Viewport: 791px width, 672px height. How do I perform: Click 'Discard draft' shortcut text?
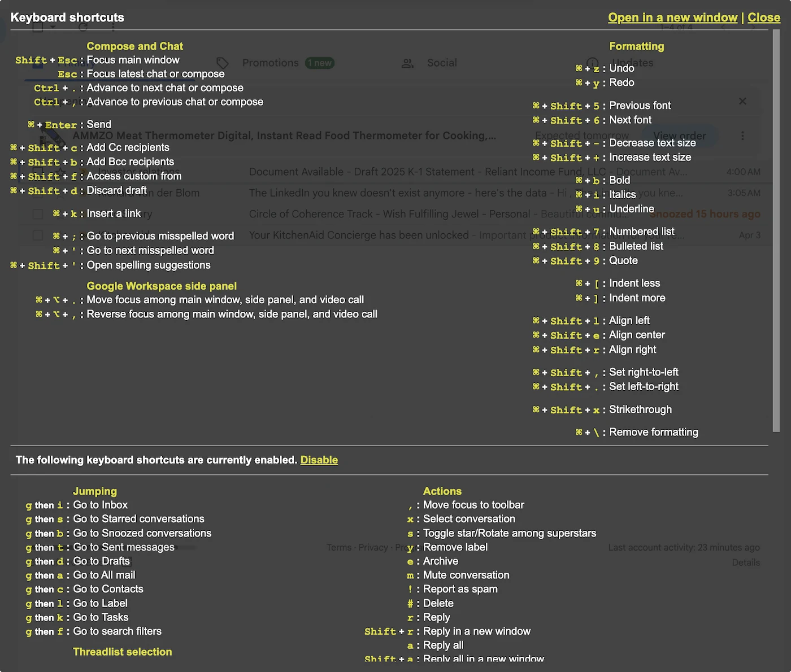[x=116, y=190]
